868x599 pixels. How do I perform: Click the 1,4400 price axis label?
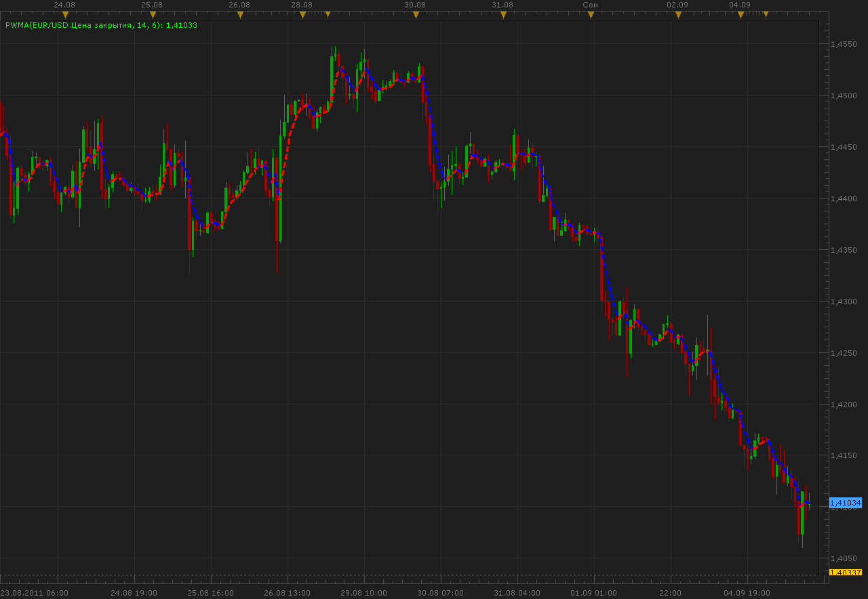click(844, 199)
